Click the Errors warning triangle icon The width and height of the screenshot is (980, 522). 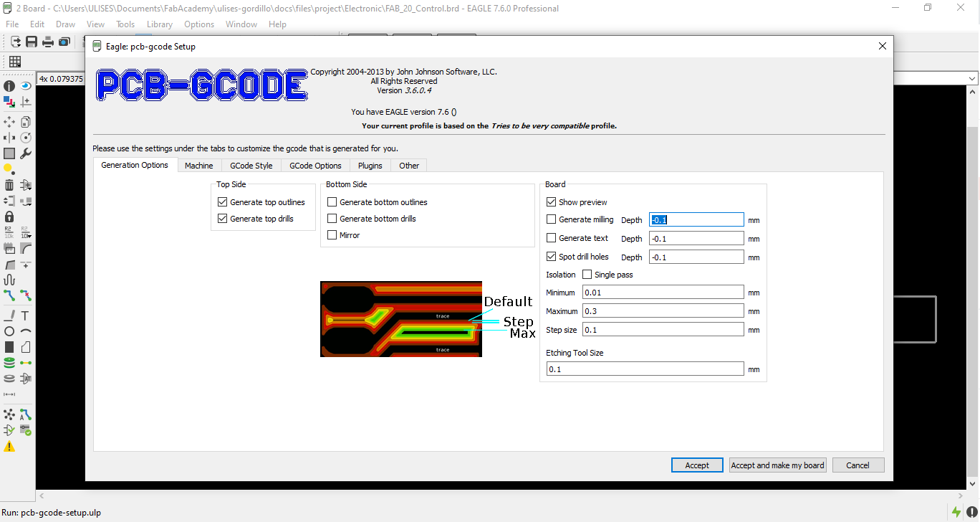[x=9, y=446]
